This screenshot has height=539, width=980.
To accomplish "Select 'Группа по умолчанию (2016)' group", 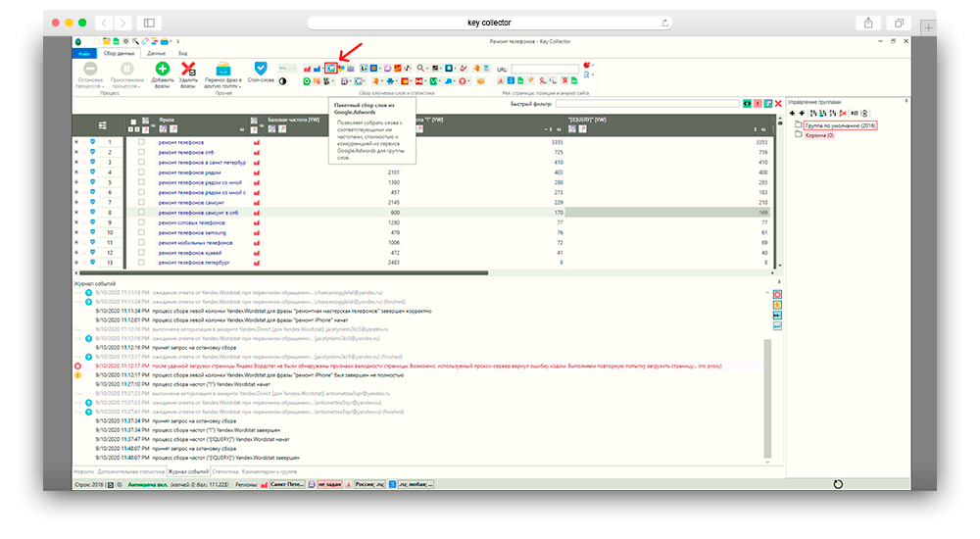I will click(840, 125).
